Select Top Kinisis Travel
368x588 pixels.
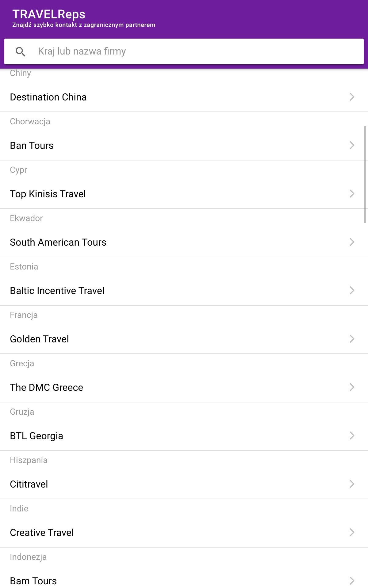coord(184,194)
